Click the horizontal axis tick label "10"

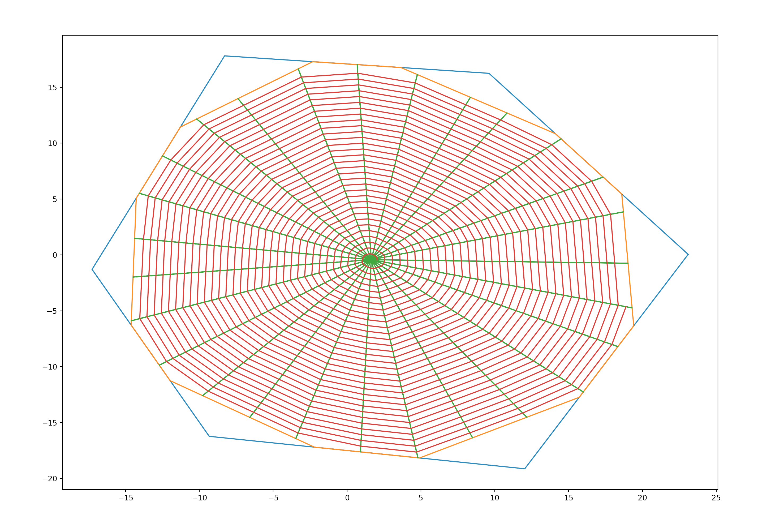coord(494,498)
